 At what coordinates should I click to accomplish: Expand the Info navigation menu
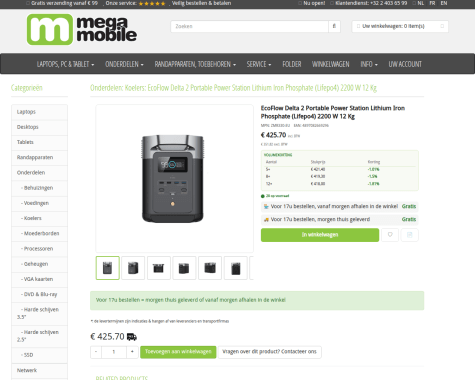tap(369, 64)
